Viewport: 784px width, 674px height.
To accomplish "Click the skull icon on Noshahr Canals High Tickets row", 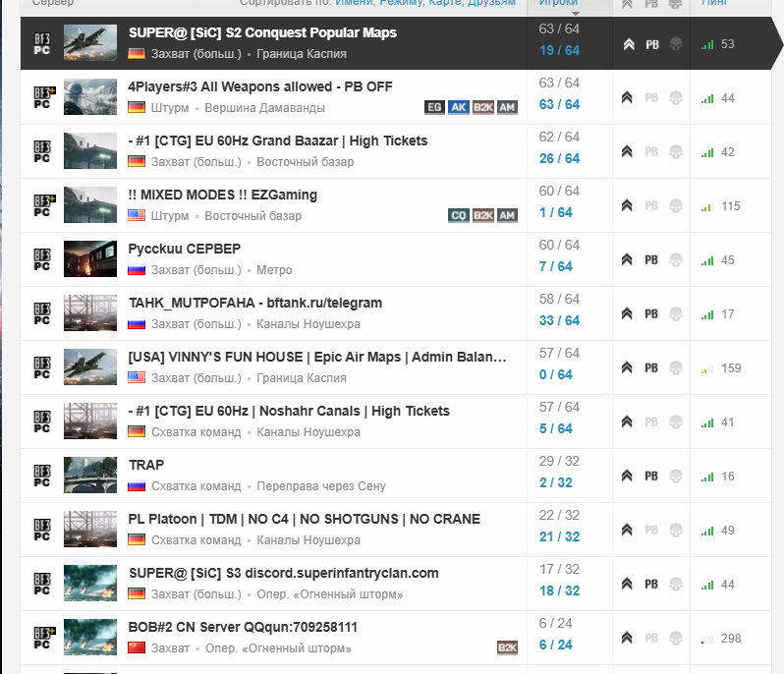I will pos(676,422).
